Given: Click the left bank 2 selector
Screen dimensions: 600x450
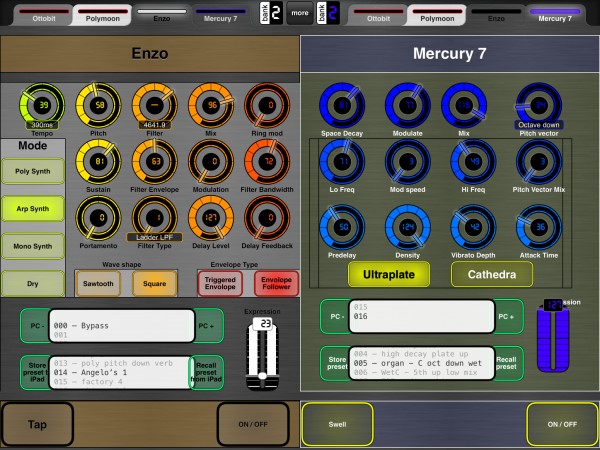Looking at the screenshot, I should (271, 13).
